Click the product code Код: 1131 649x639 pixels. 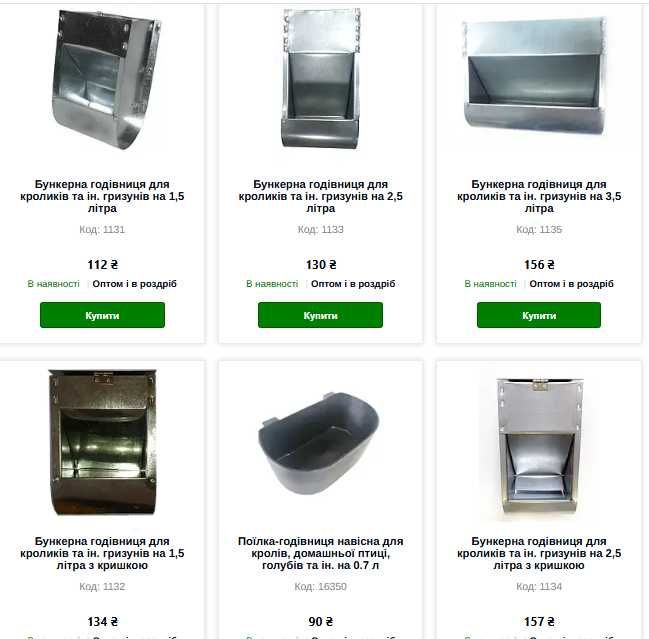click(x=102, y=229)
